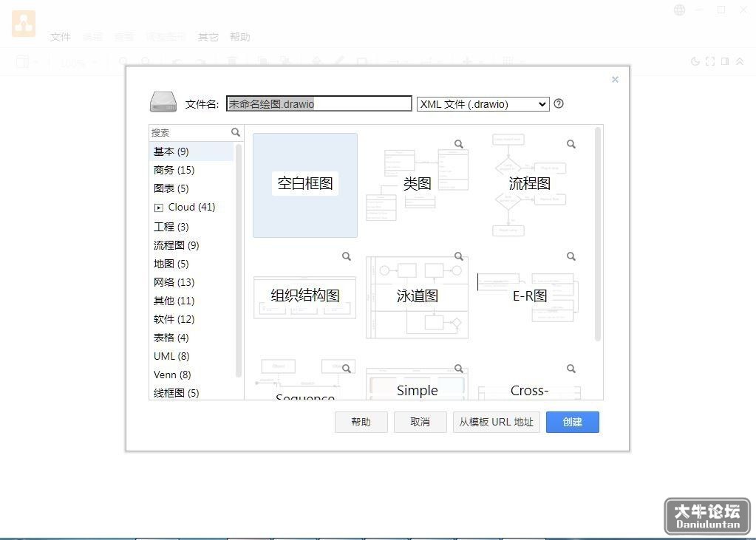756x540 pixels.
Task: Preview the 类图 template with its magnifier
Action: 458,143
